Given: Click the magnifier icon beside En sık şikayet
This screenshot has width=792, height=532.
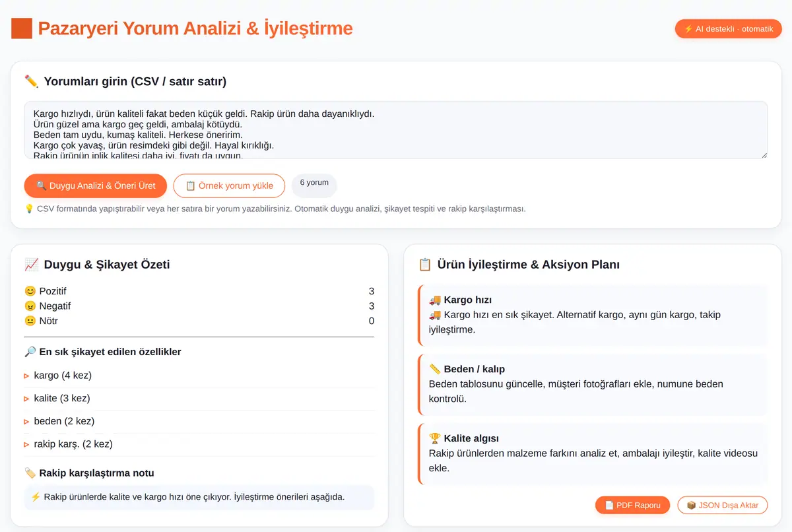Looking at the screenshot, I should coord(30,352).
